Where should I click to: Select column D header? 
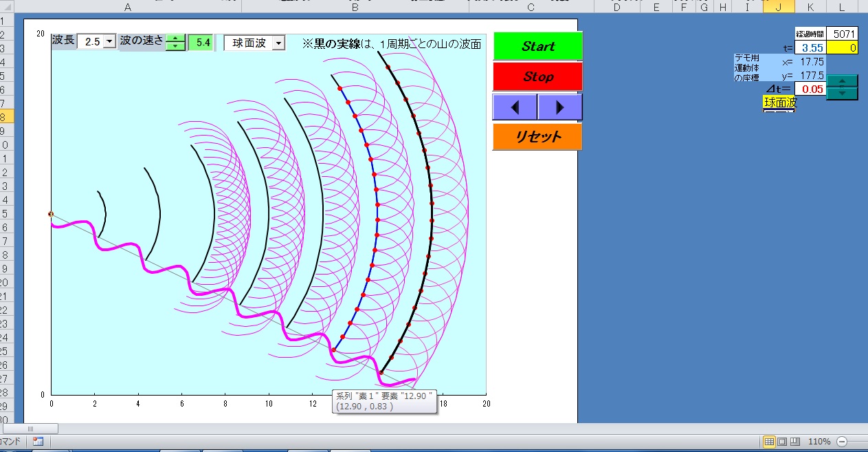point(616,7)
